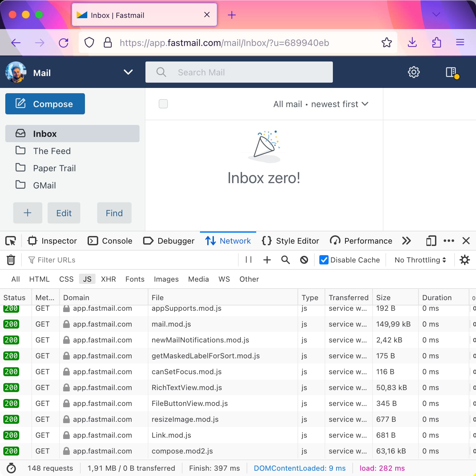476x476 pixels.
Task: Switch to the Console tab
Action: coord(110,241)
